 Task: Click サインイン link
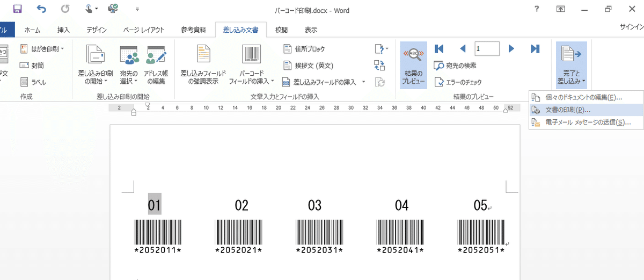(x=632, y=27)
